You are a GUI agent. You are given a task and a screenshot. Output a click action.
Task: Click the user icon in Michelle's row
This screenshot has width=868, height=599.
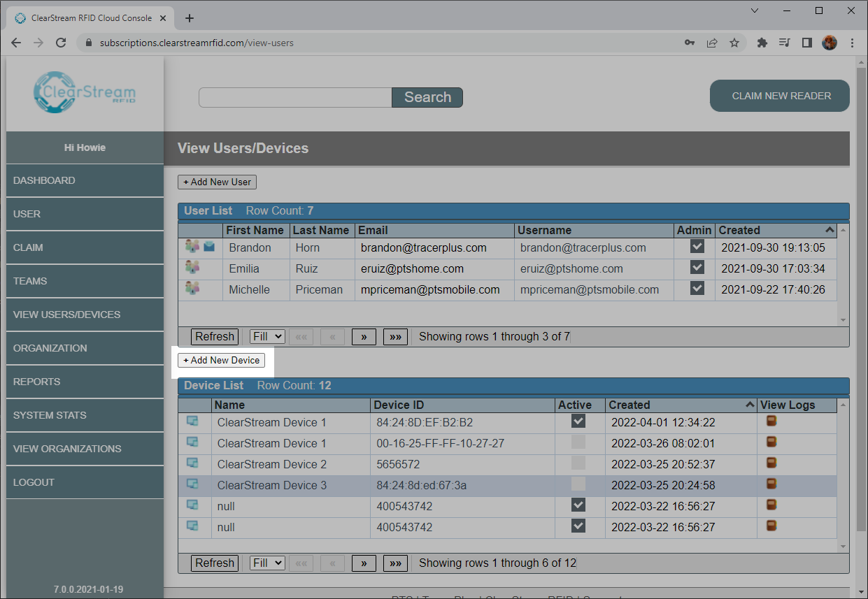click(x=192, y=288)
